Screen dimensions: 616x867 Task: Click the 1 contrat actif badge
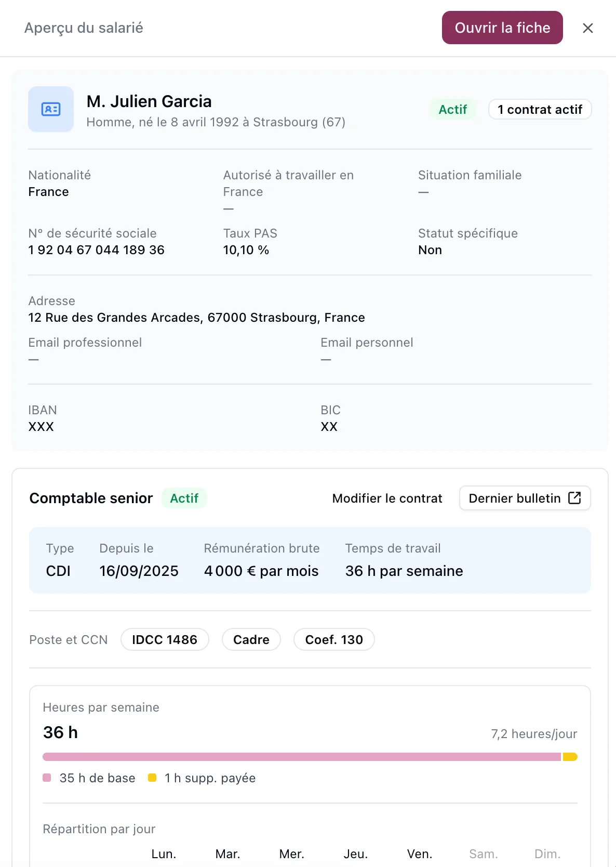[540, 109]
